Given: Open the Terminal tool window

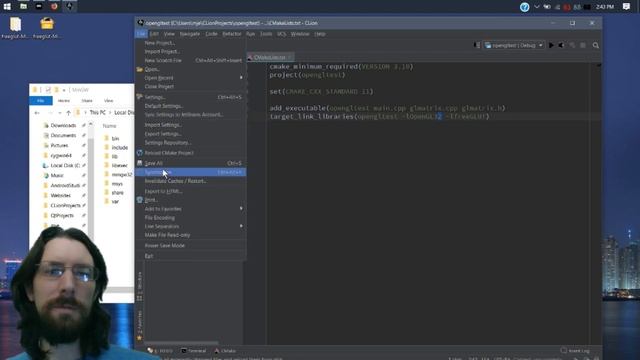Looking at the screenshot, I should point(193,351).
